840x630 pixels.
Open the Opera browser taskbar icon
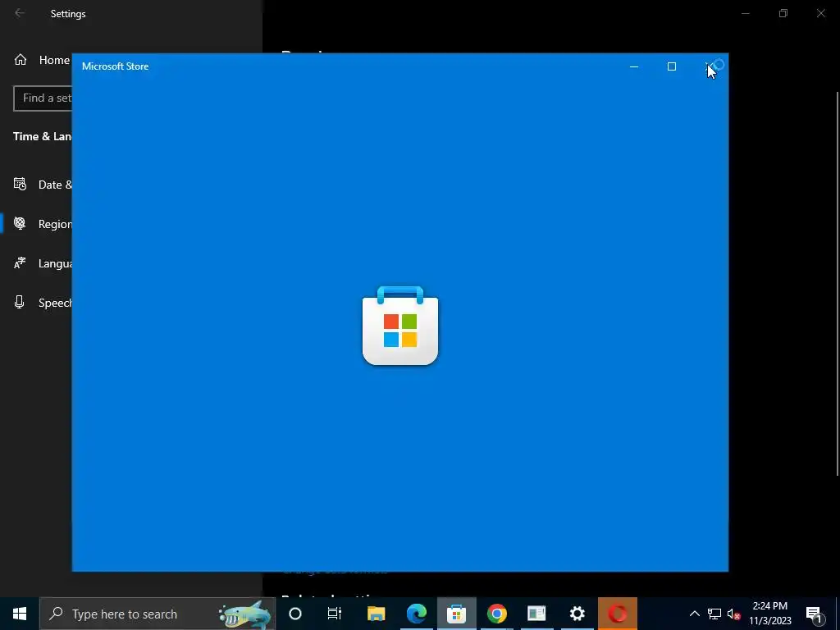(x=618, y=614)
